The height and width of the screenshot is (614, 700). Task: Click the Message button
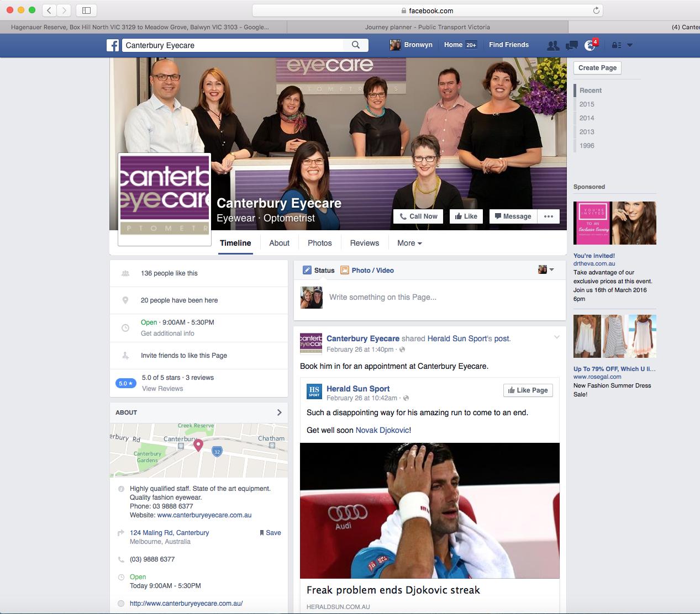tap(513, 216)
